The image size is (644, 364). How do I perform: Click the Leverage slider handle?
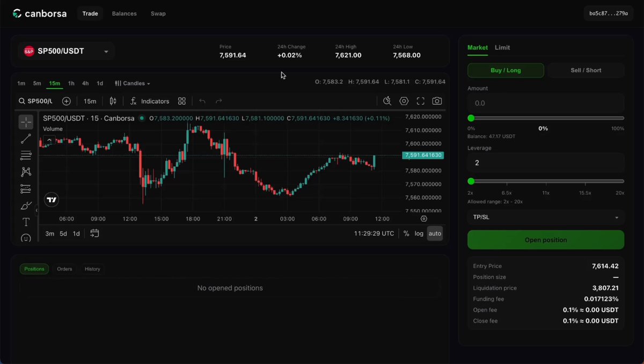471,181
